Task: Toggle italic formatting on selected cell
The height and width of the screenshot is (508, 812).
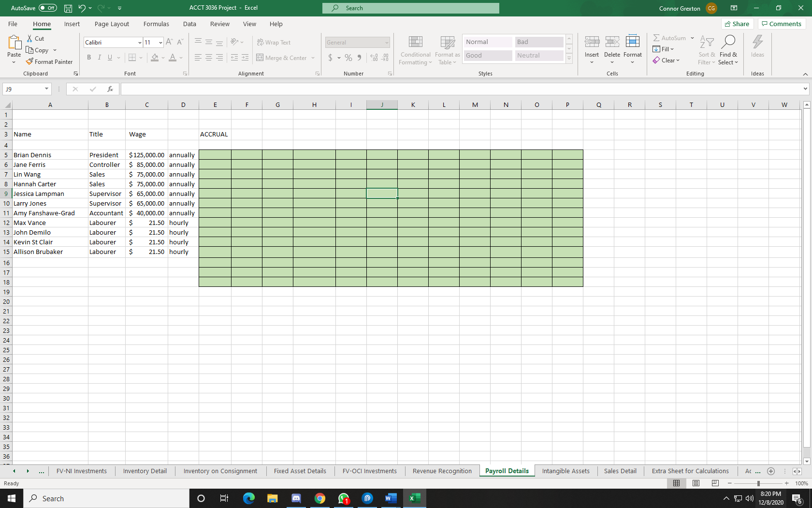Action: tap(99, 57)
